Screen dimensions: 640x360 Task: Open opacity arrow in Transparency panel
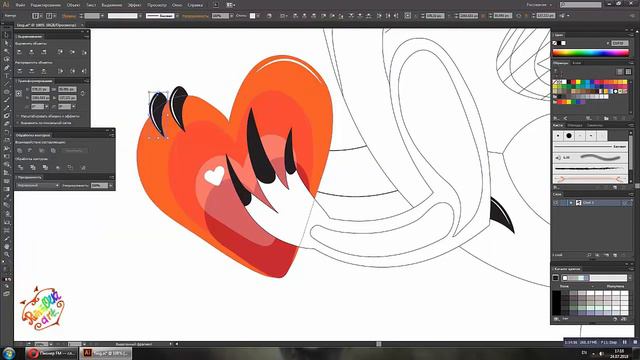click(110, 185)
